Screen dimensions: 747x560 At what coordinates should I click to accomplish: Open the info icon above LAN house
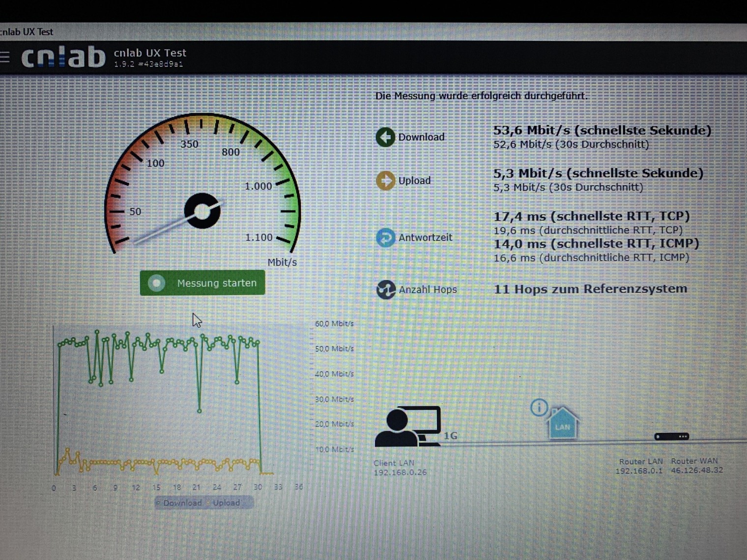(x=539, y=407)
